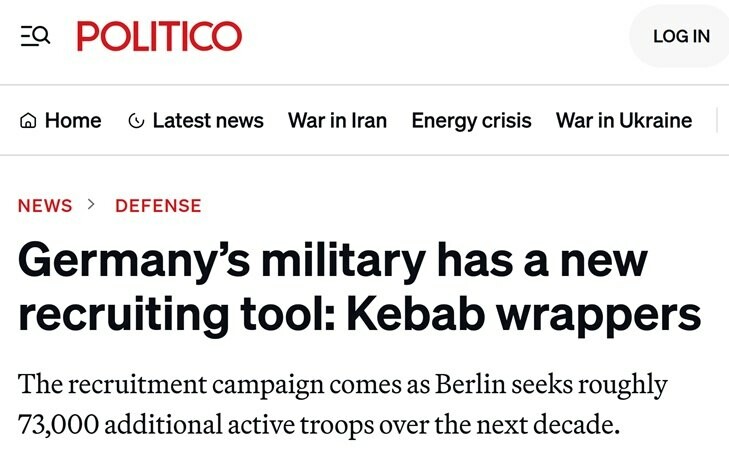Click the POLITICO logo

[x=159, y=36]
